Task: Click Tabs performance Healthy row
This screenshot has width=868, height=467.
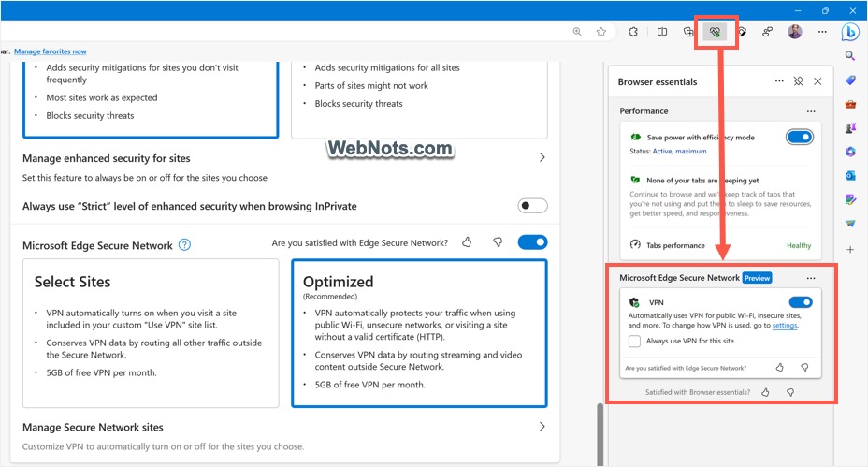Action: coord(720,245)
